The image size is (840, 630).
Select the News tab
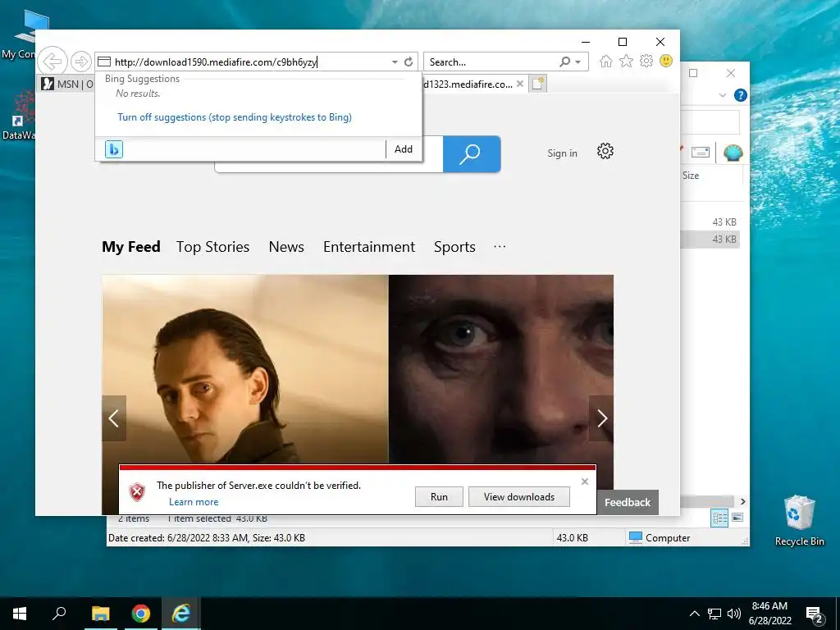(286, 247)
